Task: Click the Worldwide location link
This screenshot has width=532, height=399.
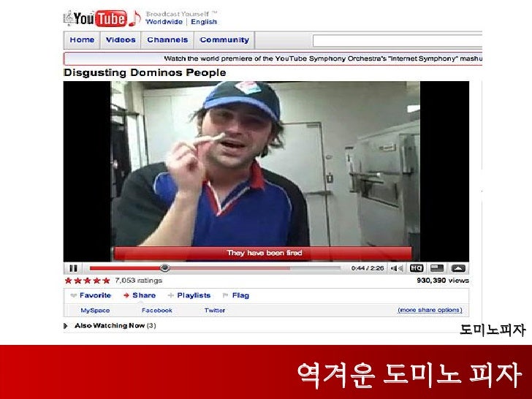Action: [x=164, y=22]
